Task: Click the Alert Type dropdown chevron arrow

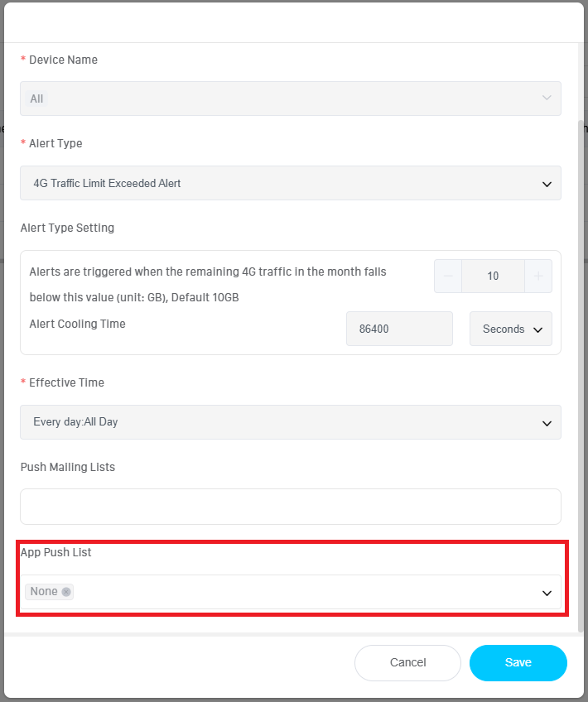Action: coord(547,184)
